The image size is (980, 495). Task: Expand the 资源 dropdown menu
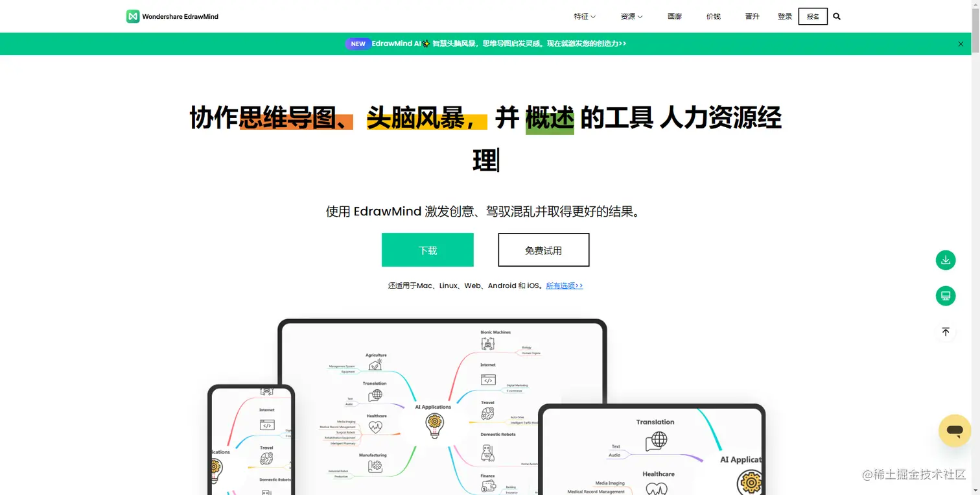[x=631, y=16]
